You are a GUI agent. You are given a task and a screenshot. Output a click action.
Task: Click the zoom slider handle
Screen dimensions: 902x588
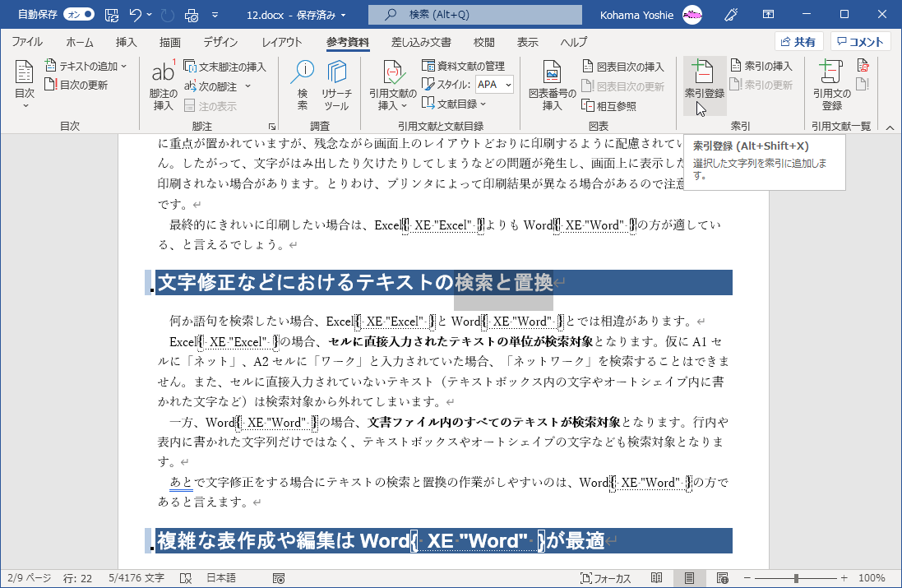796,578
